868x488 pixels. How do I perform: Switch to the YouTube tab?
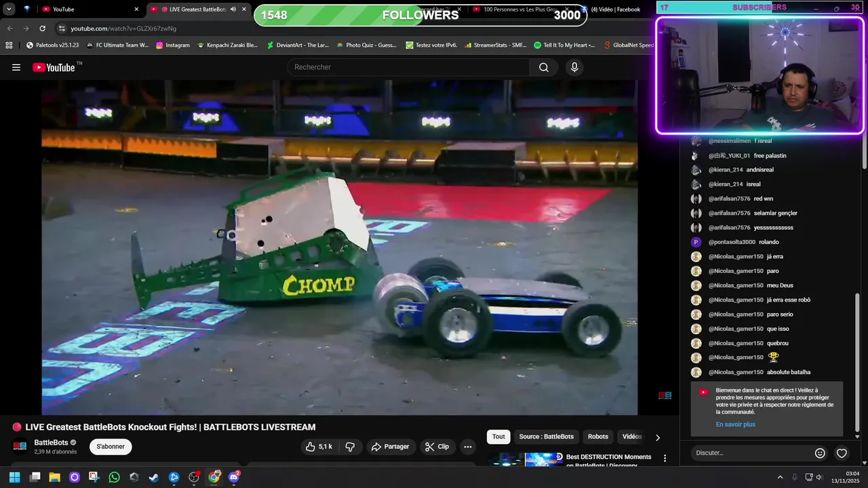[x=88, y=9]
